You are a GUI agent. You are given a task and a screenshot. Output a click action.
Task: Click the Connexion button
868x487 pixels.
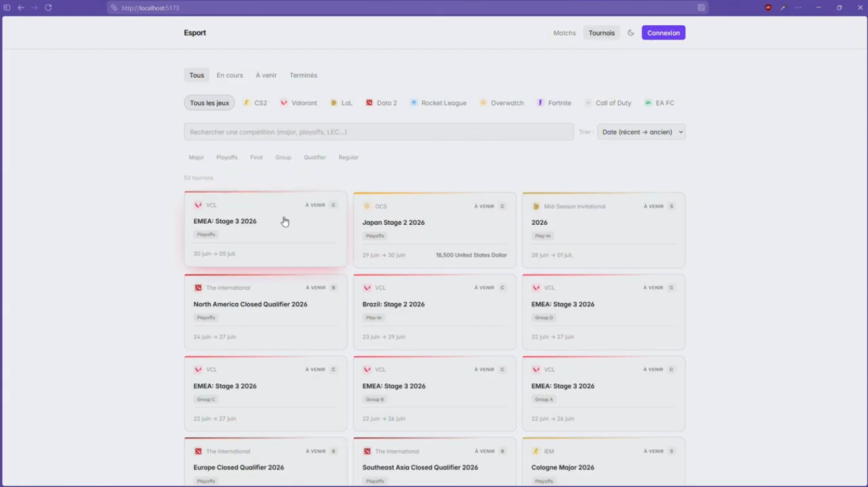(x=663, y=33)
